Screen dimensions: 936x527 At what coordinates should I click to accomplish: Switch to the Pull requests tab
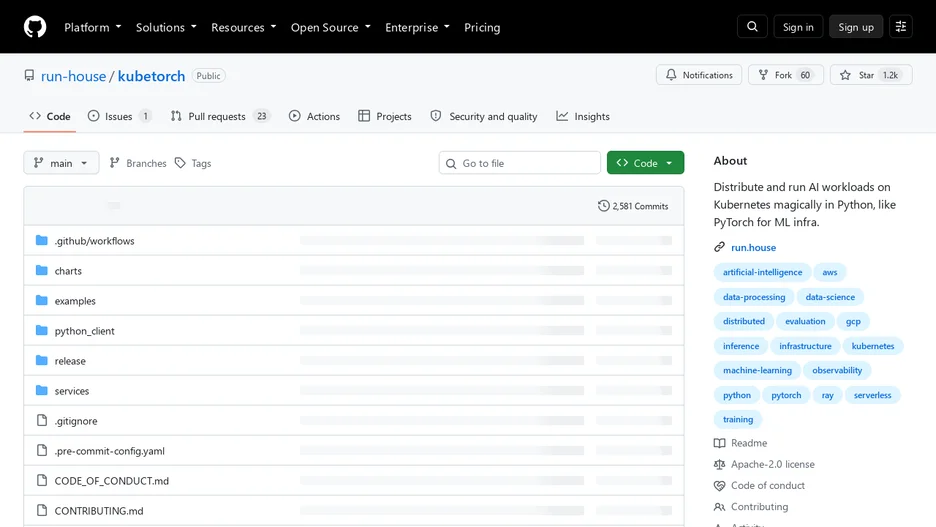pyautogui.click(x=220, y=116)
